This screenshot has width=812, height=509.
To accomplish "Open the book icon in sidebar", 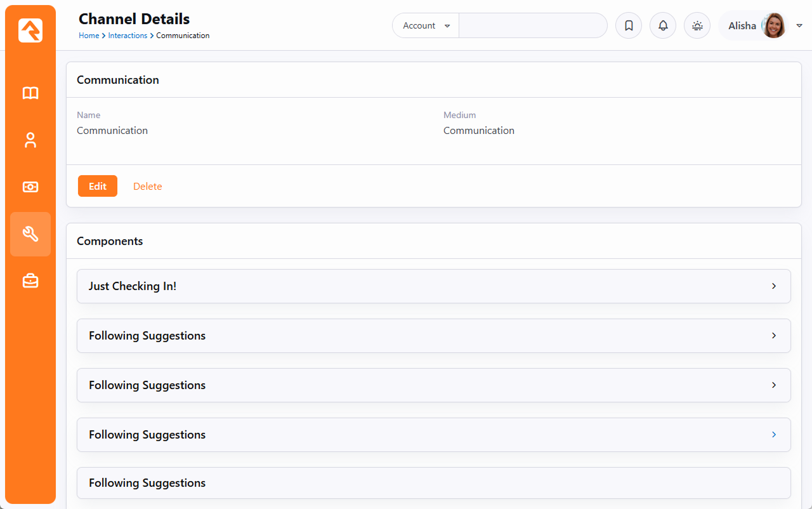I will tap(30, 93).
